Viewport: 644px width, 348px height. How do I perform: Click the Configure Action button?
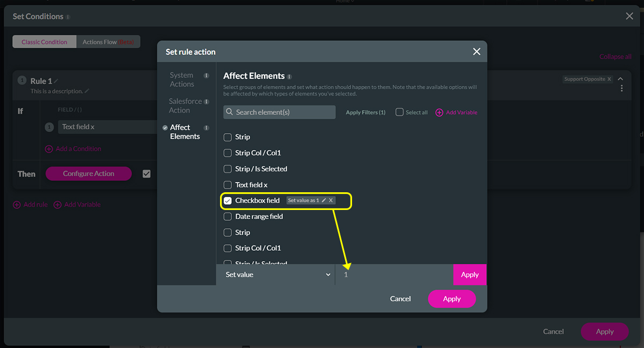tap(89, 173)
